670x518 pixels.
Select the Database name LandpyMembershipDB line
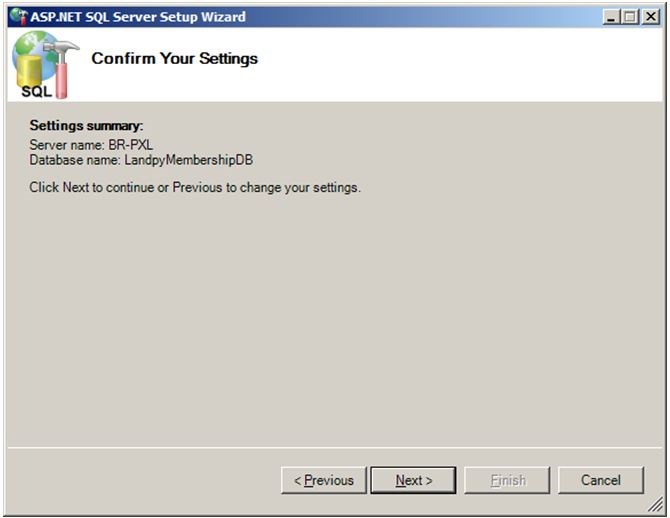point(141,160)
